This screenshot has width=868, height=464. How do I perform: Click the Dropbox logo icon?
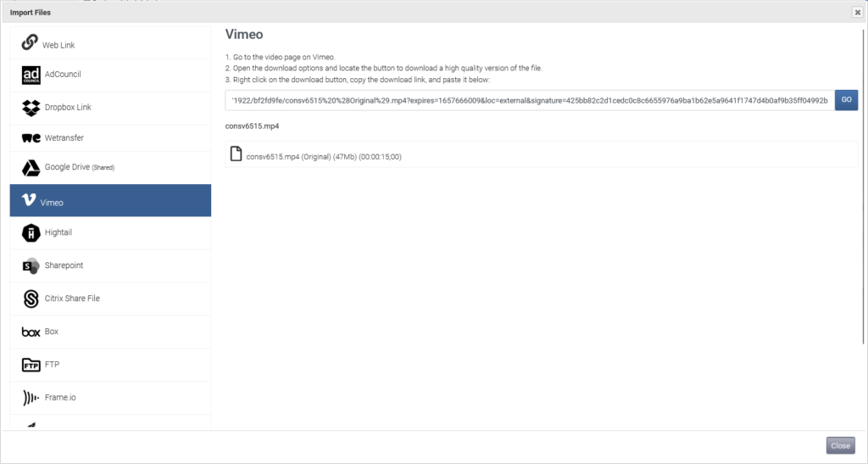pyautogui.click(x=31, y=108)
